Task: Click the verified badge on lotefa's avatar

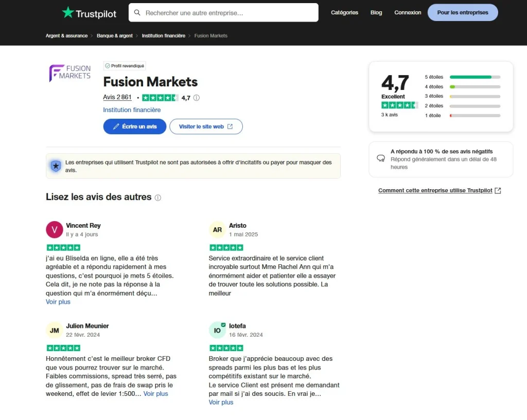Action: click(222, 325)
